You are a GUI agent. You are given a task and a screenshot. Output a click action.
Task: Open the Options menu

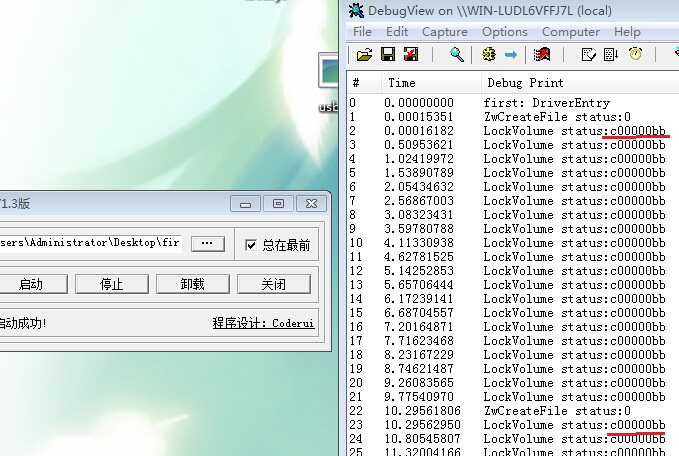(504, 32)
